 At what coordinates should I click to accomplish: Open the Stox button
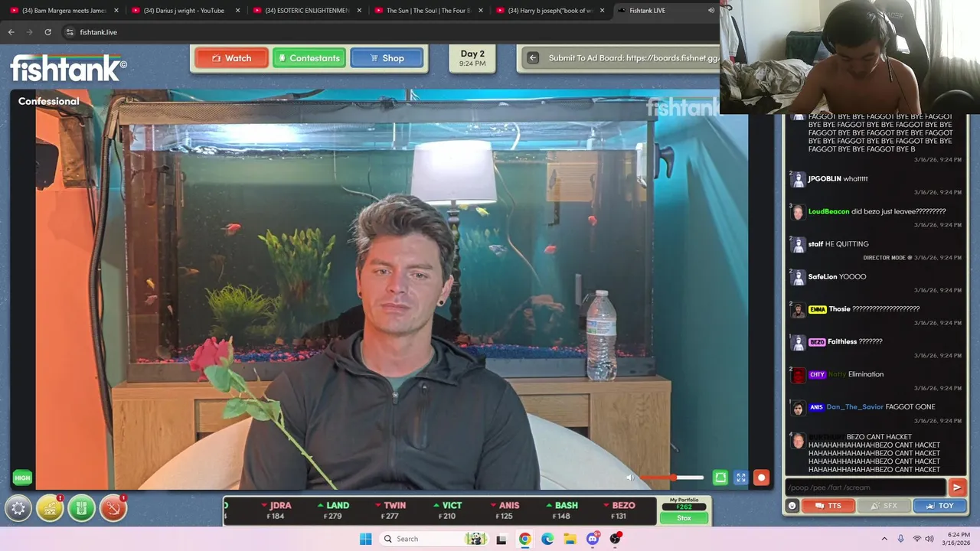pyautogui.click(x=684, y=518)
